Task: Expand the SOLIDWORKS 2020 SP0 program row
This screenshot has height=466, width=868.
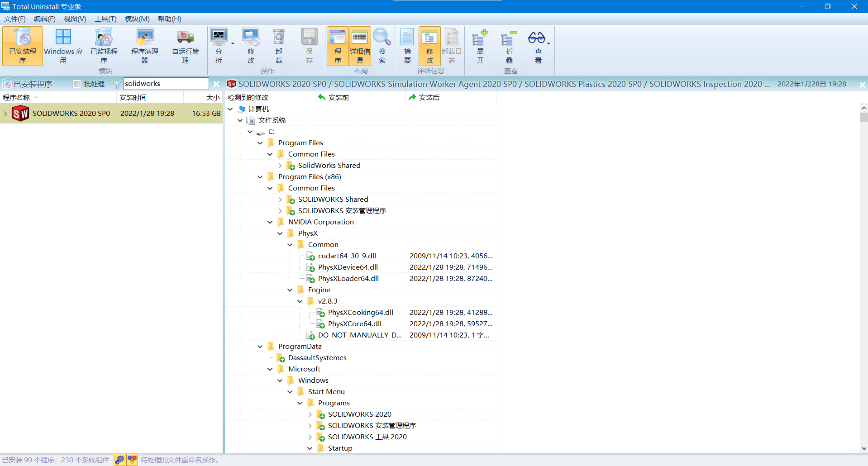Action: (5, 113)
